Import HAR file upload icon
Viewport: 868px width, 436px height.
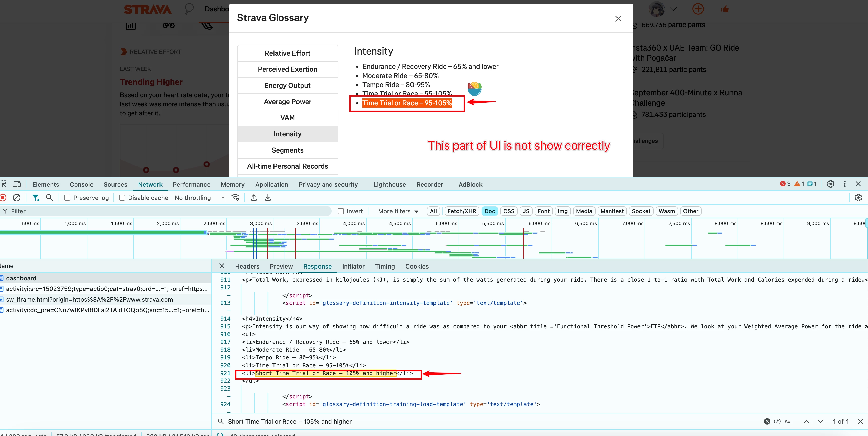[x=254, y=198]
